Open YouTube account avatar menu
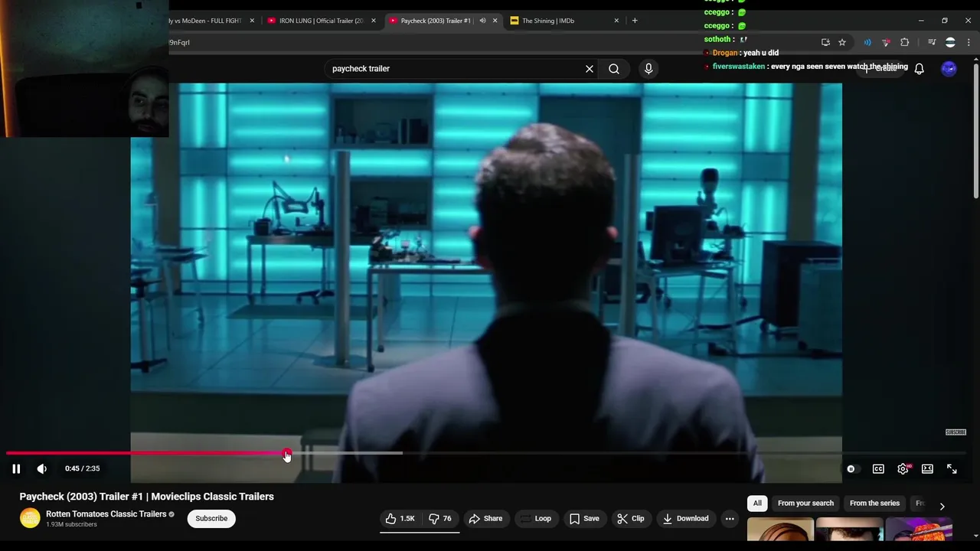The image size is (980, 551). [x=949, y=69]
